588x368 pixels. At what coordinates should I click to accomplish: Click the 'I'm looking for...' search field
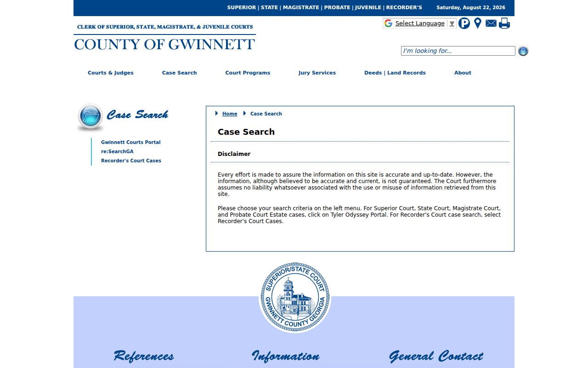point(458,51)
